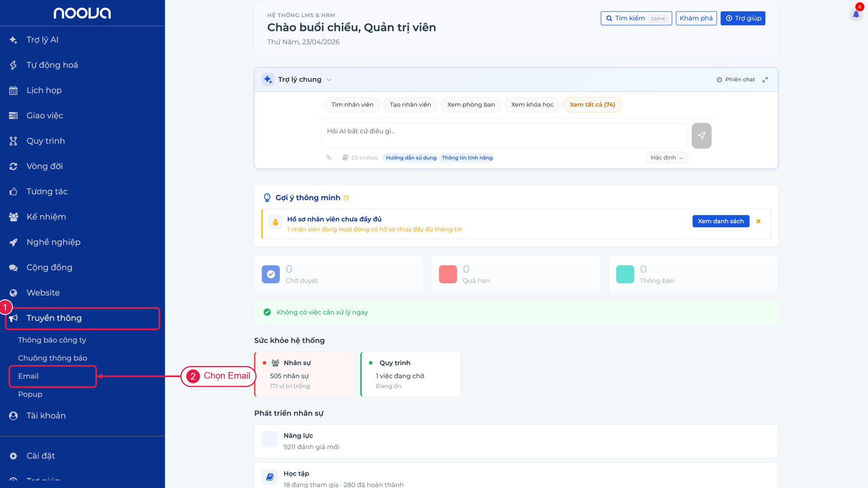This screenshot has height=488, width=868.
Task: Click the Quy trình workflow icon
Action: 14,141
